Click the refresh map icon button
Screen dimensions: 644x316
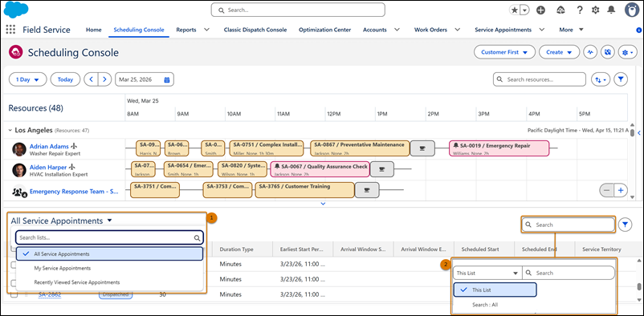tap(607, 52)
